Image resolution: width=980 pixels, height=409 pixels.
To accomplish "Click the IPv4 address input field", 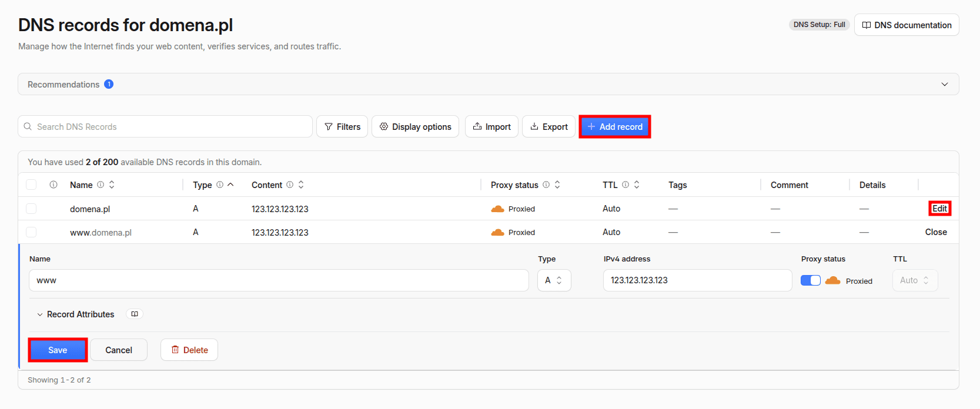I will tap(697, 280).
